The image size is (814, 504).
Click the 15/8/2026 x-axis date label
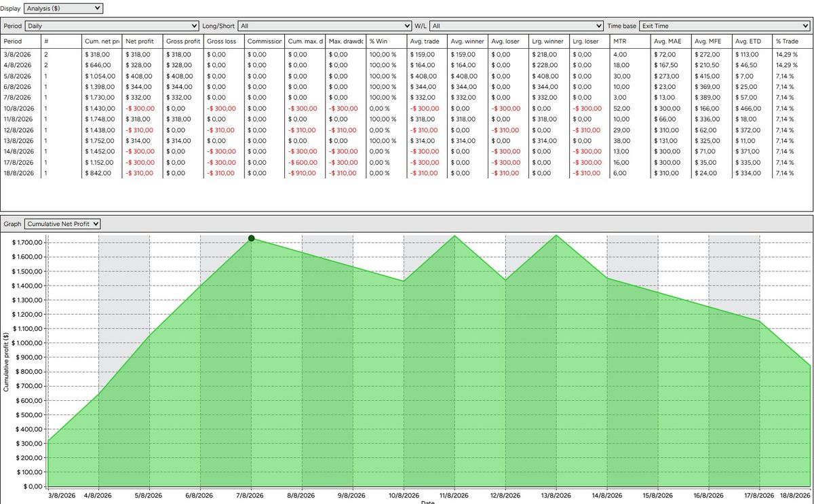coord(658,496)
